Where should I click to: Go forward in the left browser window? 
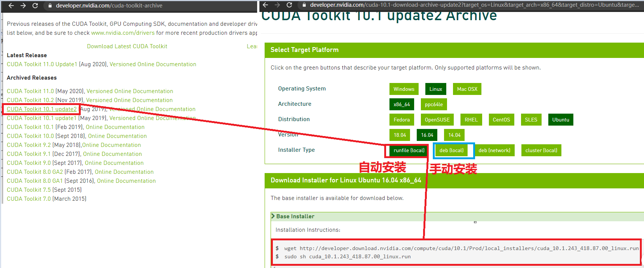(23, 6)
